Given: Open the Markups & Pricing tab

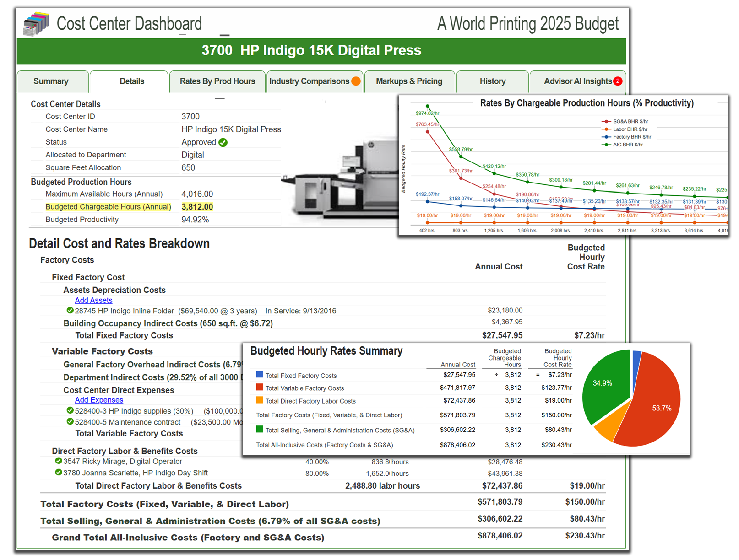Looking at the screenshot, I should point(409,81).
